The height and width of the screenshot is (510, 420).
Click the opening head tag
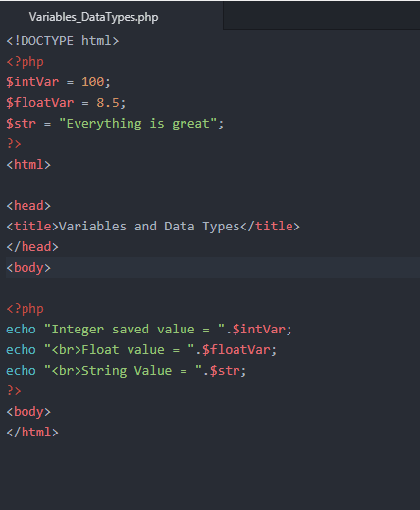[28, 206]
